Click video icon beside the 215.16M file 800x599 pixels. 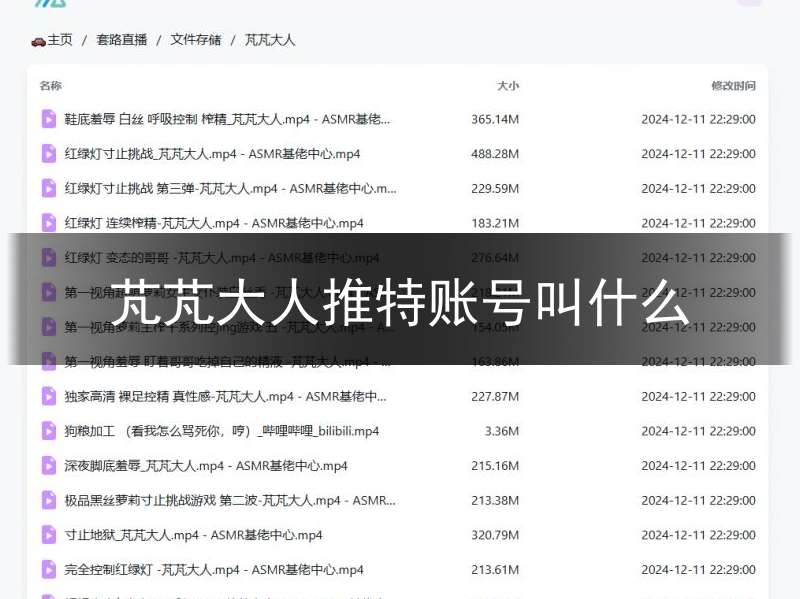[48, 465]
